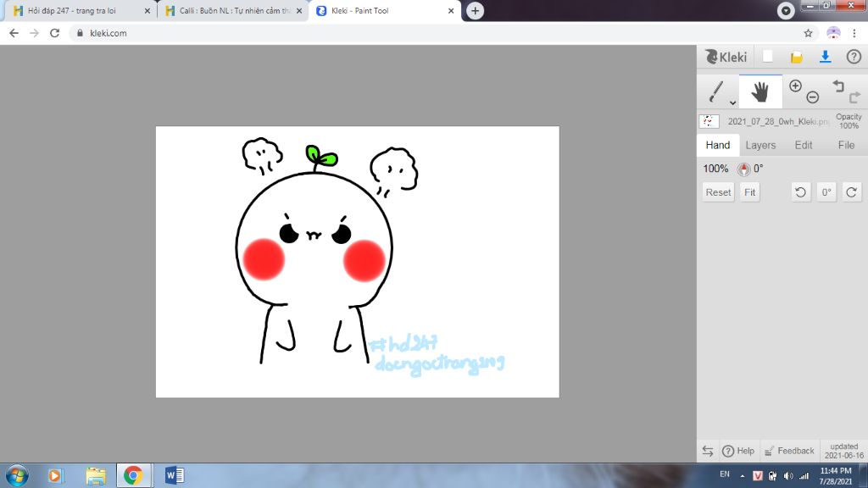The image size is (868, 488).
Task: Click the Opacity 100% label
Action: 849,121
